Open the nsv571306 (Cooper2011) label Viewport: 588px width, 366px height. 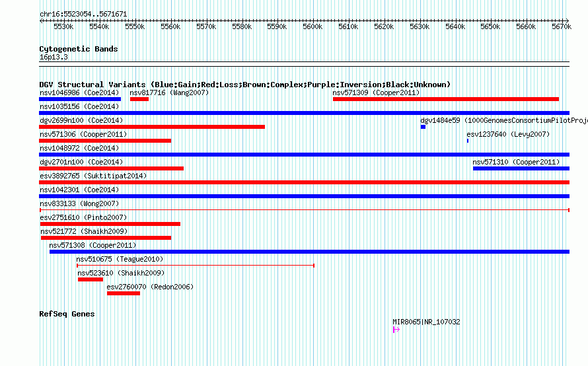[83, 134]
